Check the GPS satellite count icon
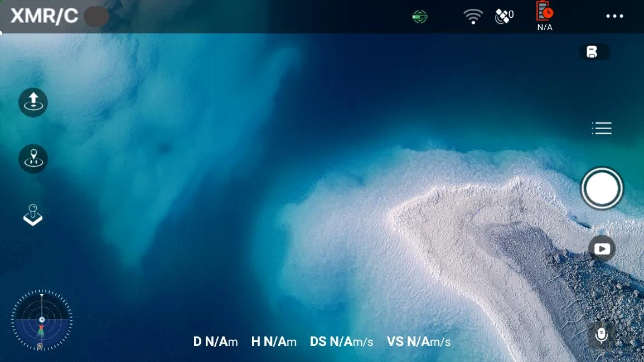Viewport: 644px width, 362px height. [x=504, y=16]
